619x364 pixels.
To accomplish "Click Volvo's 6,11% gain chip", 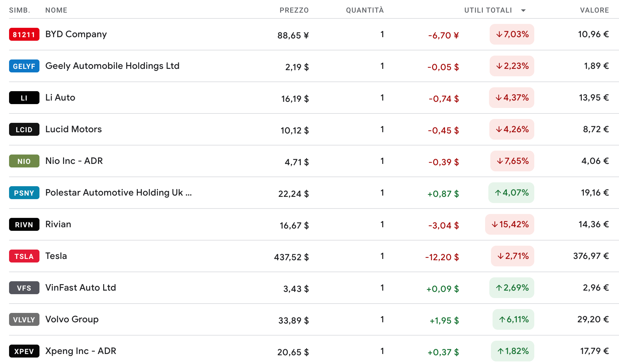I will pos(514,319).
